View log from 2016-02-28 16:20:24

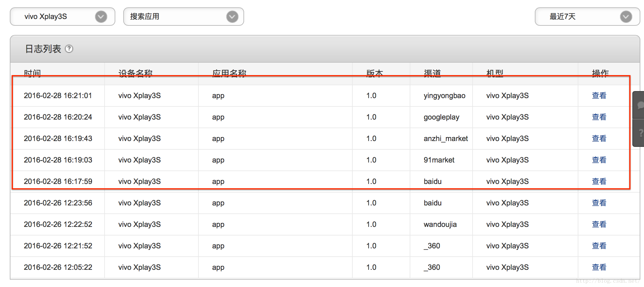coord(599,117)
